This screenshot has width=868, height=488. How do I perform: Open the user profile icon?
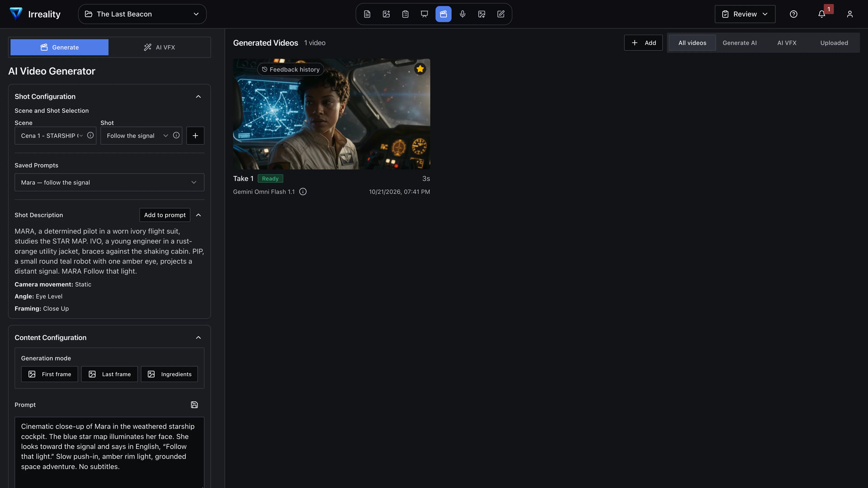click(850, 14)
